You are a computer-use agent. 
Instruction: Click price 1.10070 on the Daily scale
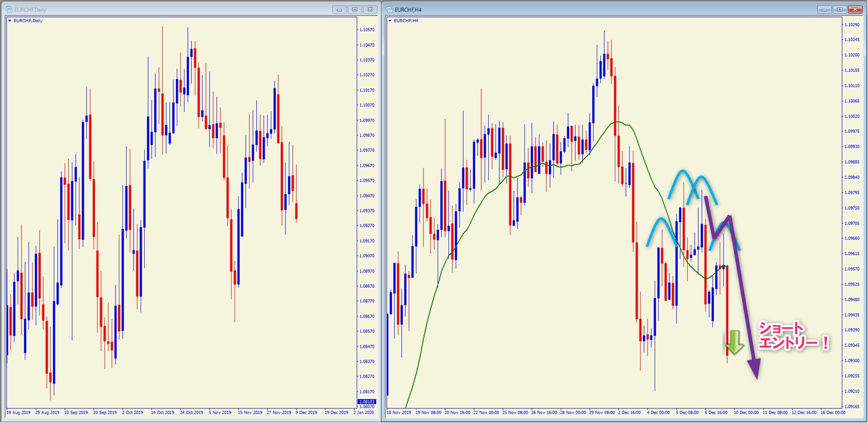pos(367,105)
